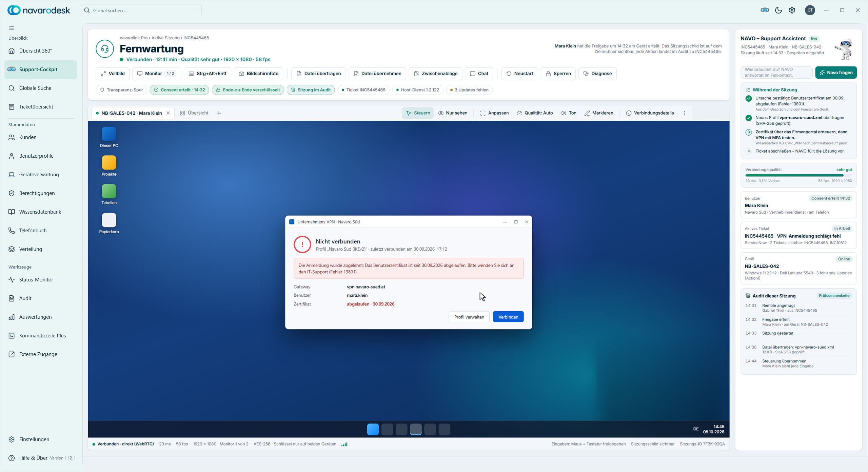The height and width of the screenshot is (472, 868).
Task: Open three-dot more options menu
Action: coord(685,113)
